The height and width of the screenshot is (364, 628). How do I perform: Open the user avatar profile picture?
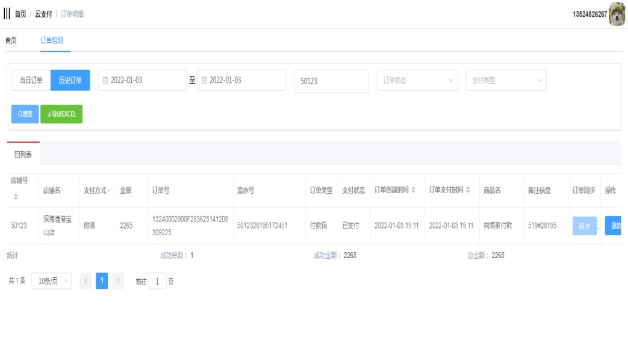617,14
